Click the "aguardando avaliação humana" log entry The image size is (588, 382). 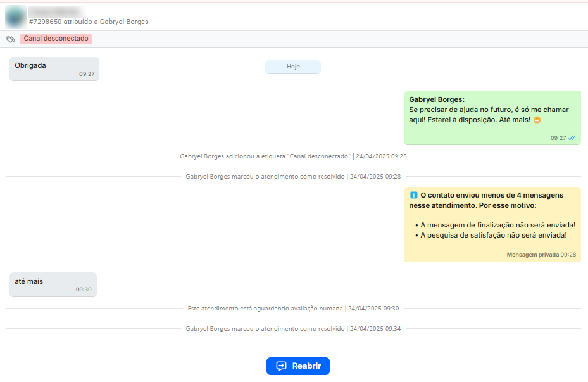(293, 309)
